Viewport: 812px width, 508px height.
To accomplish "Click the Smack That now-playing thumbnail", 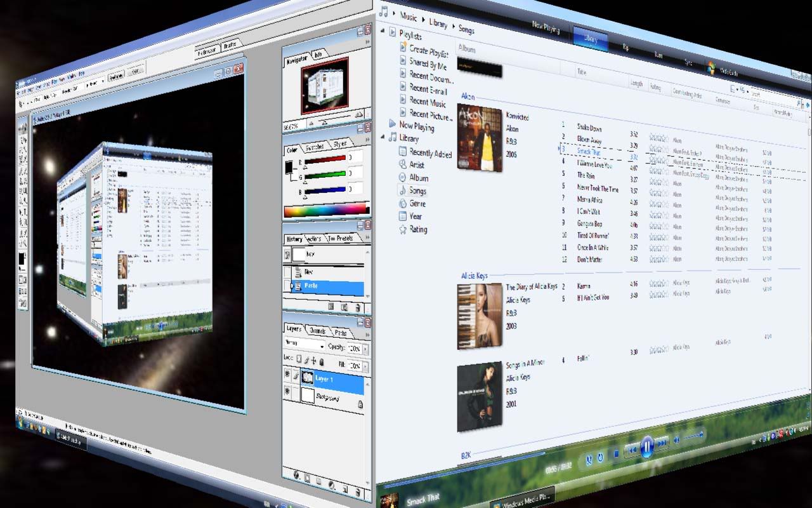I will point(389,501).
